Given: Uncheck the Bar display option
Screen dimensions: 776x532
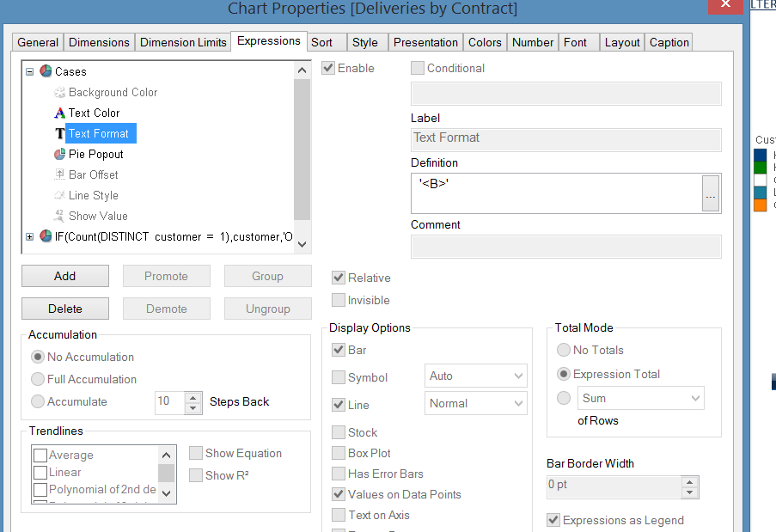Looking at the screenshot, I should click(339, 350).
